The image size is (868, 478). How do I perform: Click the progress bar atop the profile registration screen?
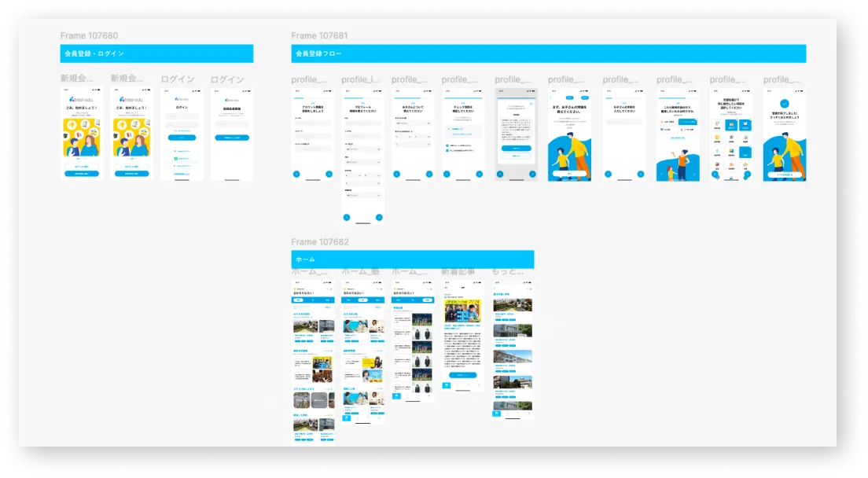362,97
